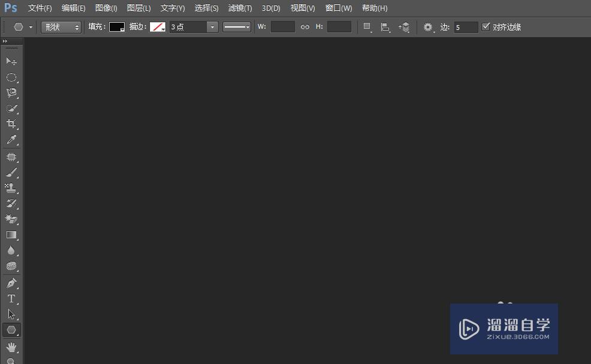
Task: Open path operations square icon
Action: 367,27
